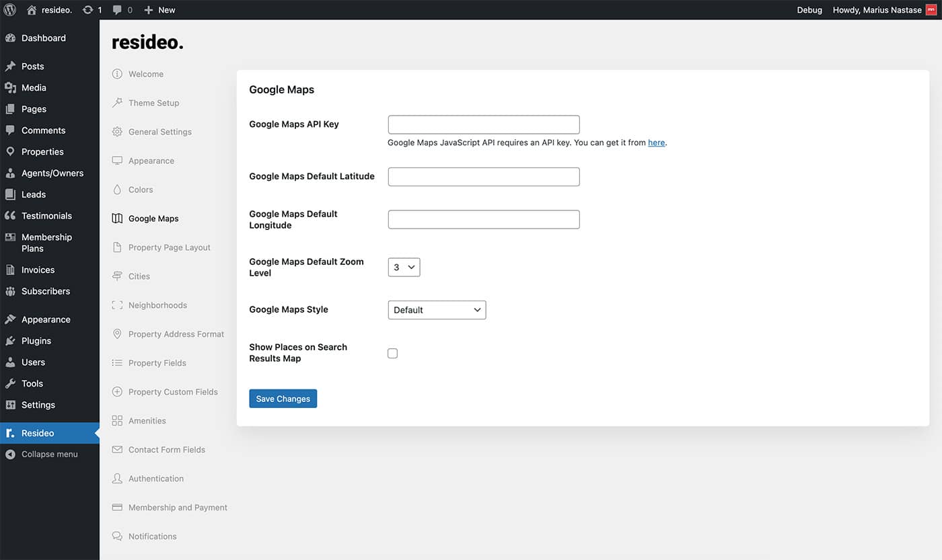This screenshot has width=942, height=560.
Task: Click the Property Custom Fields plus icon
Action: point(117,392)
